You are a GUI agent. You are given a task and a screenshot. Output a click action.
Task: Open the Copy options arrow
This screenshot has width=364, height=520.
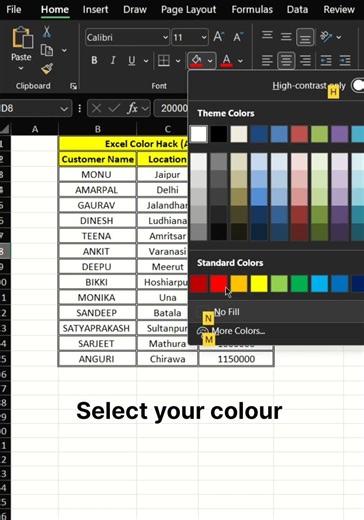[64, 51]
